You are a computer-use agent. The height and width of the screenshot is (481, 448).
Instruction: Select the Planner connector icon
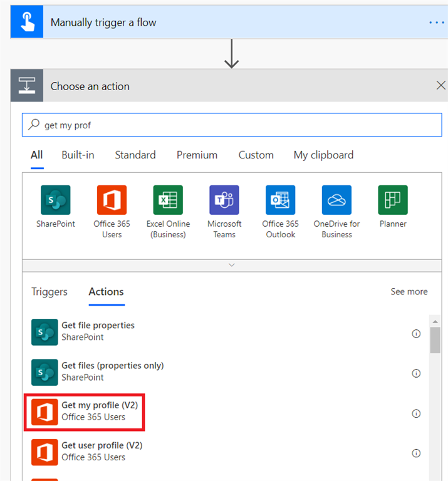click(x=393, y=200)
